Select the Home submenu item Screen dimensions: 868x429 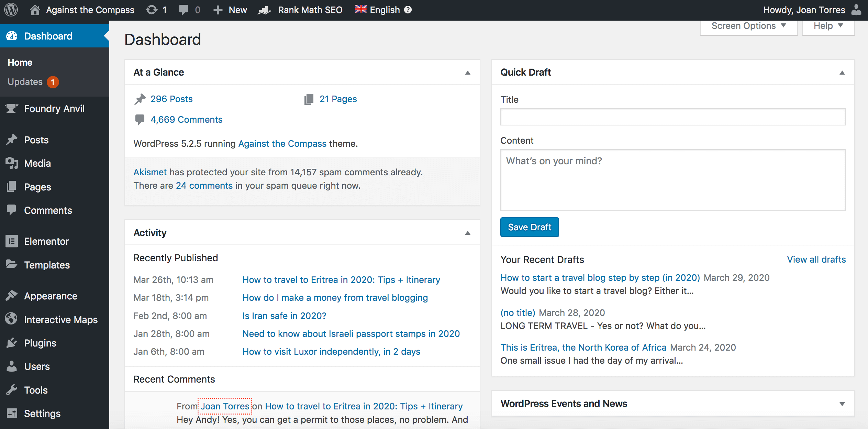pyautogui.click(x=20, y=63)
